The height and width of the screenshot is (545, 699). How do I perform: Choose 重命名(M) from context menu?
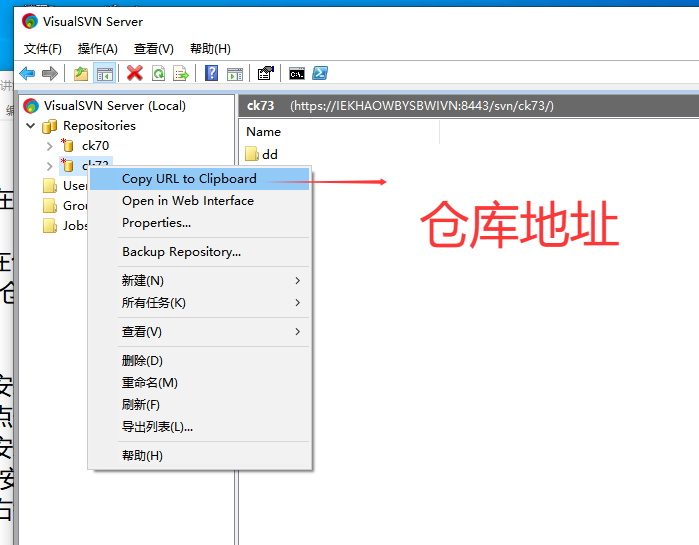pyautogui.click(x=199, y=383)
